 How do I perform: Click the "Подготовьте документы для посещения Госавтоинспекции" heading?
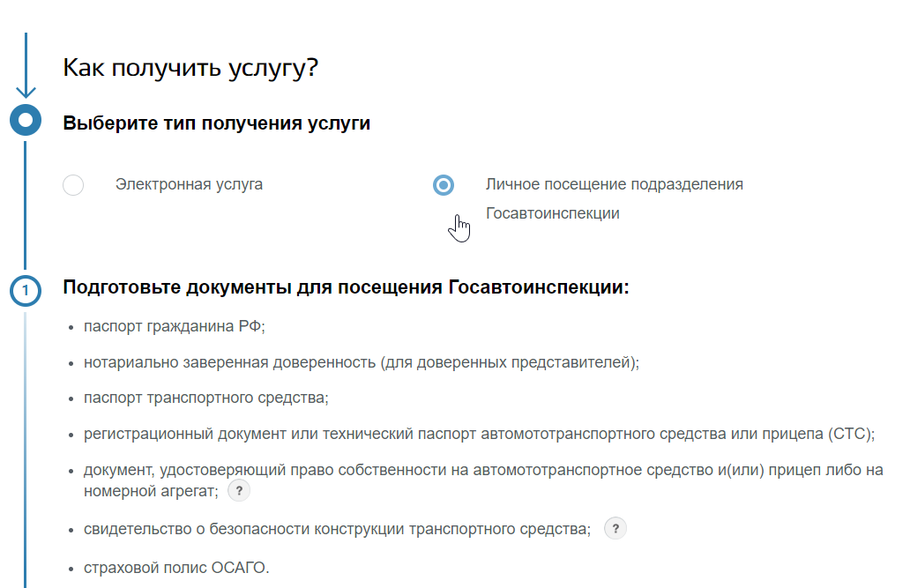coord(346,288)
